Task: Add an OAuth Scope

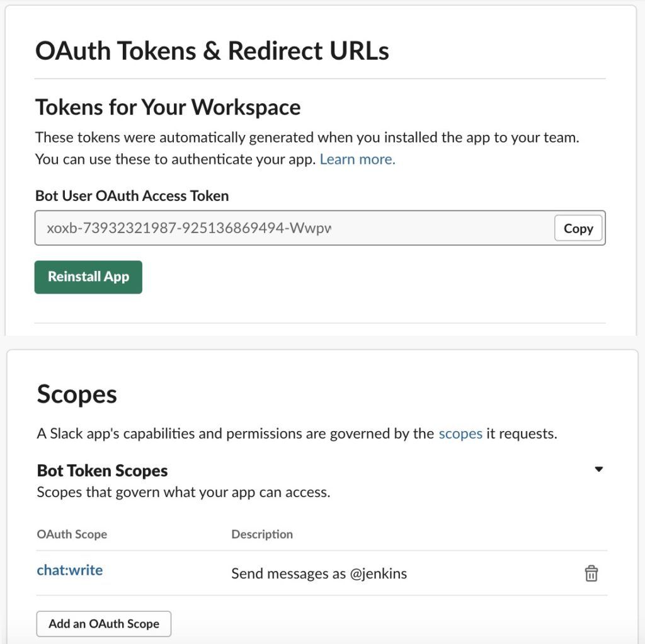Action: pyautogui.click(x=104, y=624)
